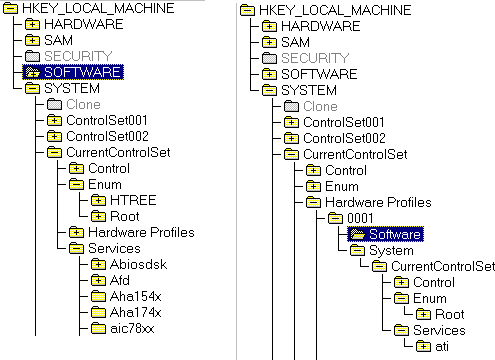Expand Abiosdsk service folder
Viewport: 495px width, 360px height.
click(98, 264)
